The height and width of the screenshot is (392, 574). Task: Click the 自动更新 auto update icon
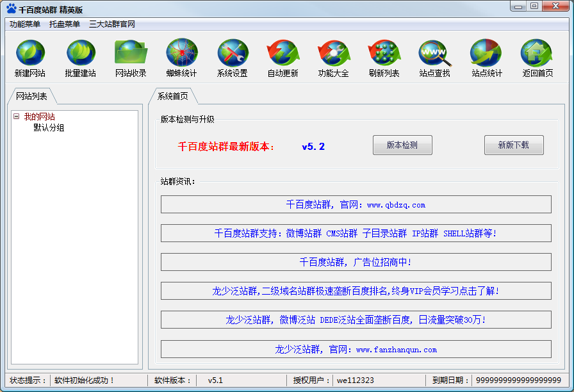point(283,53)
